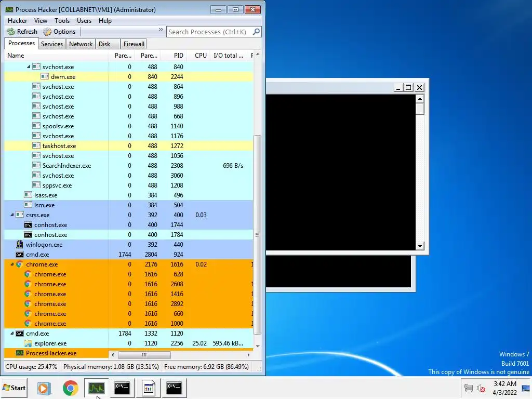Click the cmd.exe PID 924 icon

[x=20, y=255]
